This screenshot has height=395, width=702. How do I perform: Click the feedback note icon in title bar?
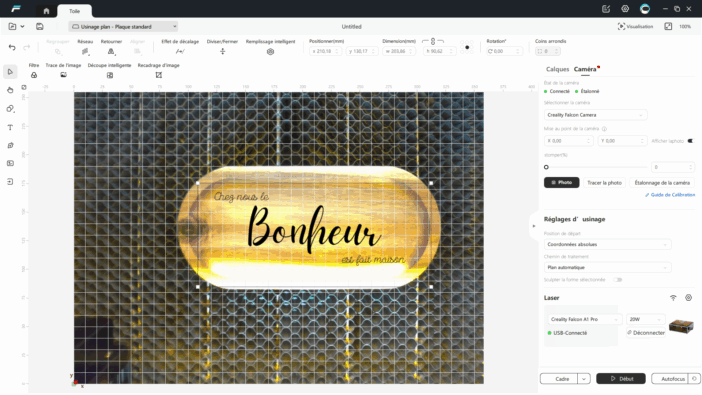[x=606, y=9]
